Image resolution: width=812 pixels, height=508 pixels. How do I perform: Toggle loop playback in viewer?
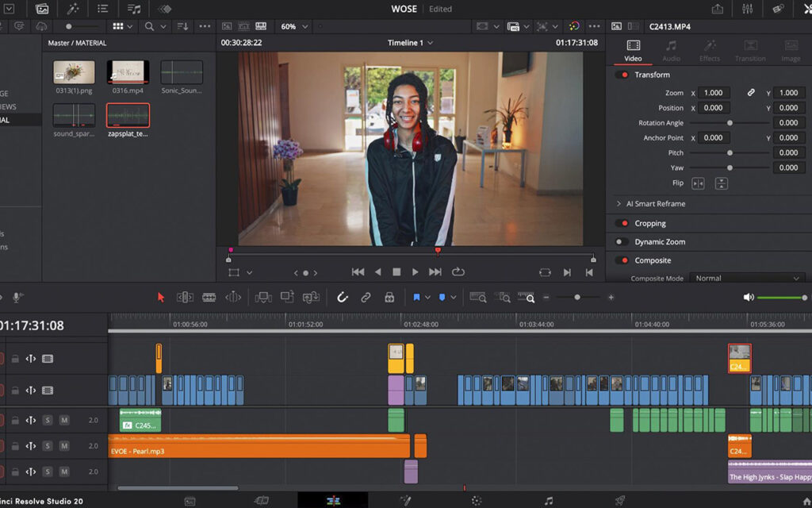coord(458,272)
